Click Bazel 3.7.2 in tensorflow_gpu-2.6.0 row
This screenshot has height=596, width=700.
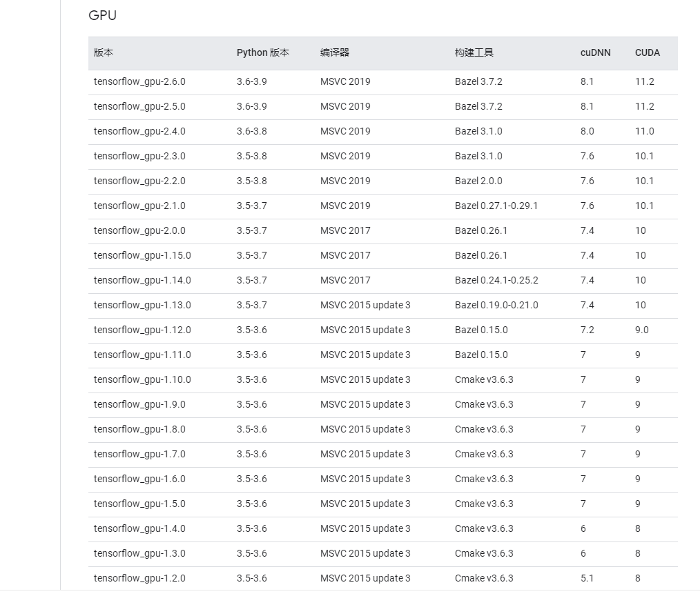pos(478,81)
